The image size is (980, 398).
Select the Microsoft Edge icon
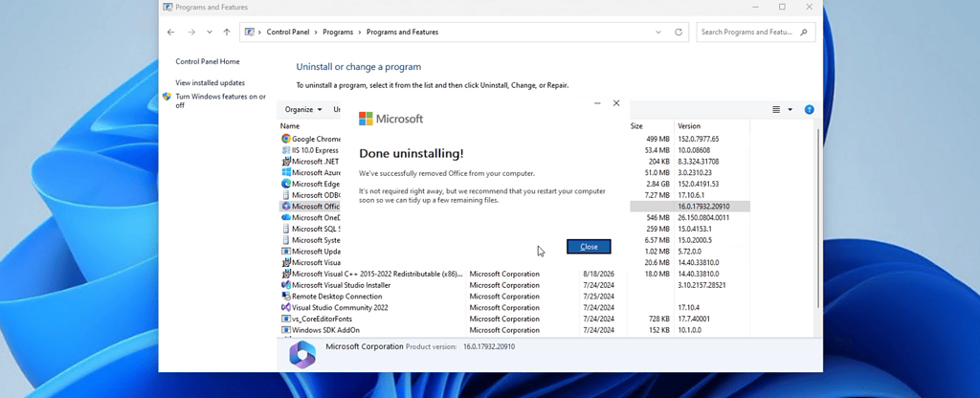click(285, 184)
